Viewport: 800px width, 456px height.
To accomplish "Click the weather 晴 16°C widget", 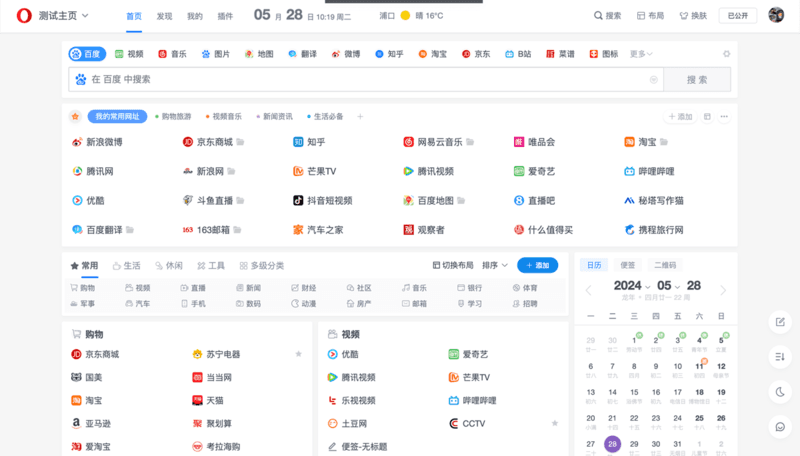I will (x=421, y=16).
